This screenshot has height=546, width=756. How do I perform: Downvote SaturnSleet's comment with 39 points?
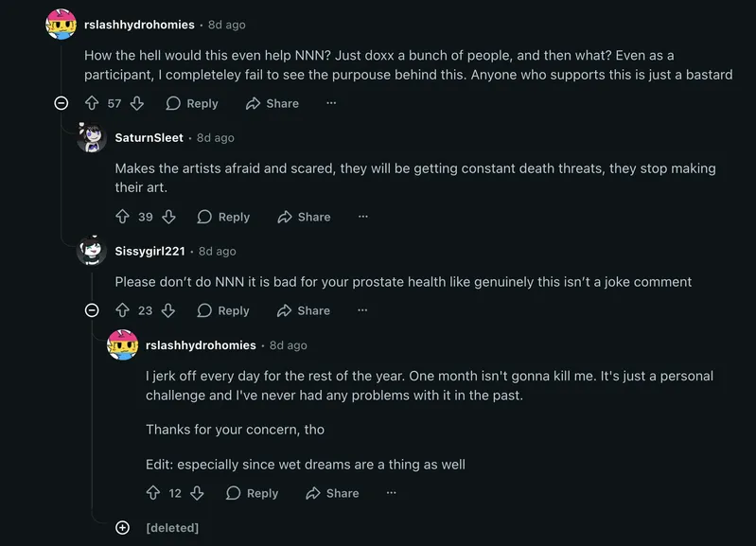tap(168, 217)
